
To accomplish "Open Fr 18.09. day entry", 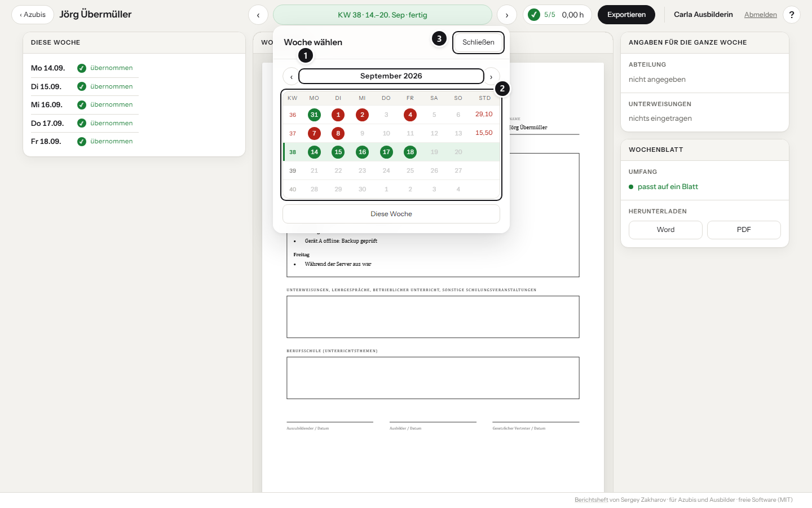I will tap(85, 141).
